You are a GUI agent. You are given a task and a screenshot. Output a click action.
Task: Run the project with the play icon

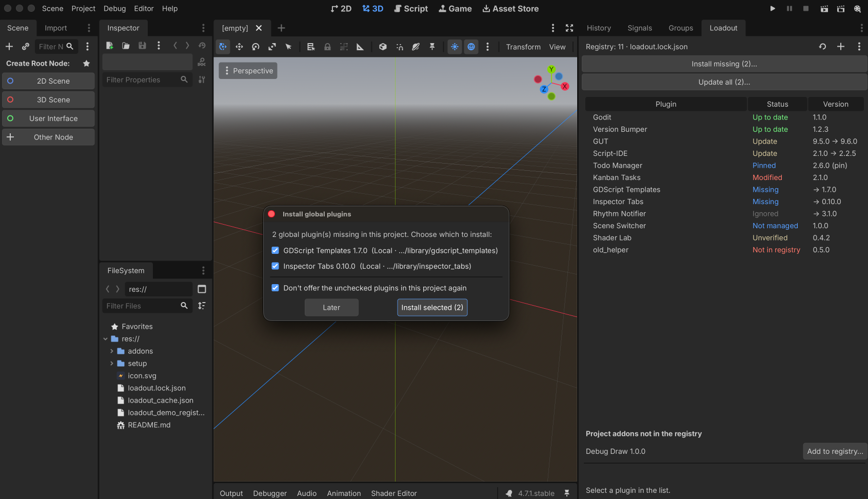(773, 9)
